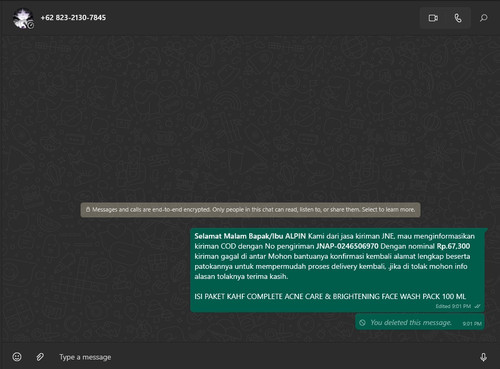500x369 pixels.
Task: Attach a file with the paperclip icon
Action: (x=40, y=357)
